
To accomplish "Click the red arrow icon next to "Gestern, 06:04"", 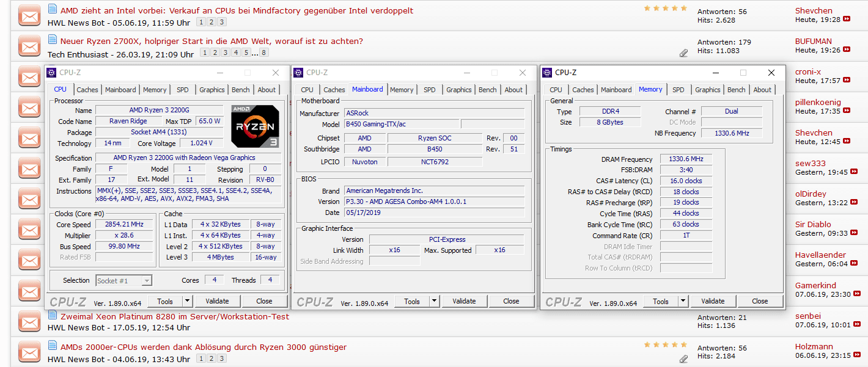I will (854, 264).
